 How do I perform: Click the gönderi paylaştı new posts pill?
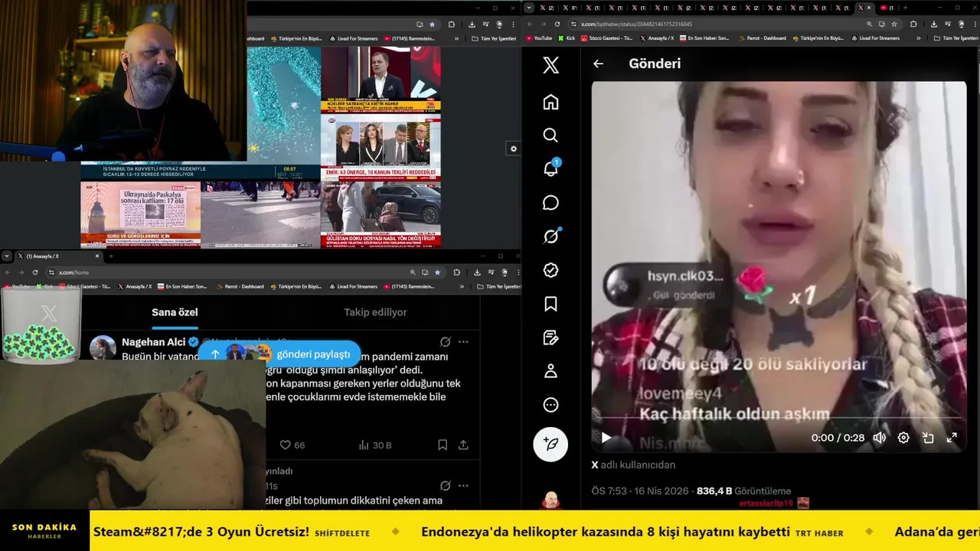(x=279, y=354)
